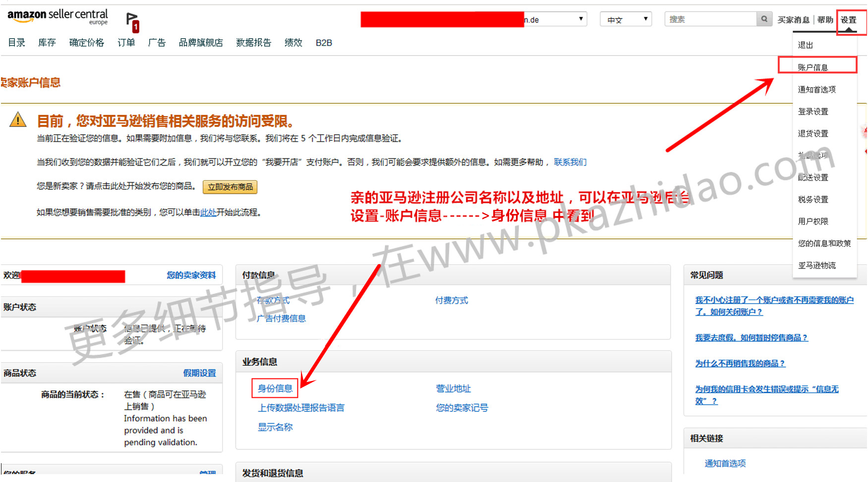
Task: Open the marketplace selector dropdown
Action: (474, 19)
